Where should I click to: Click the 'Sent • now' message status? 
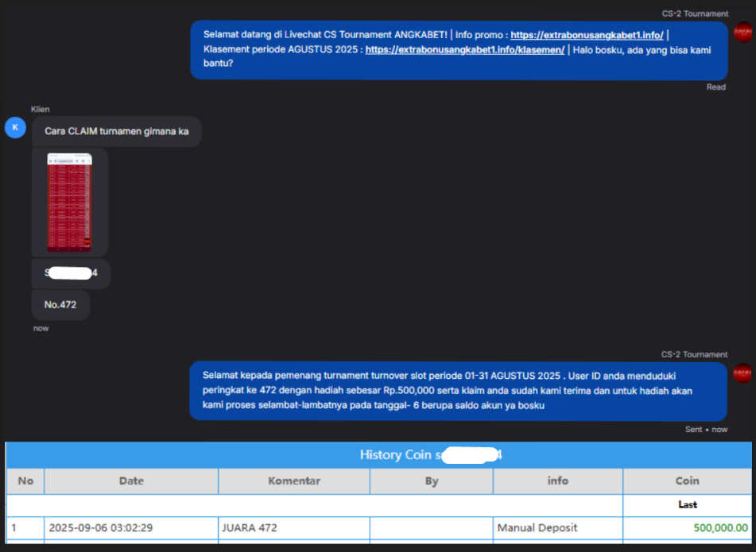(707, 430)
